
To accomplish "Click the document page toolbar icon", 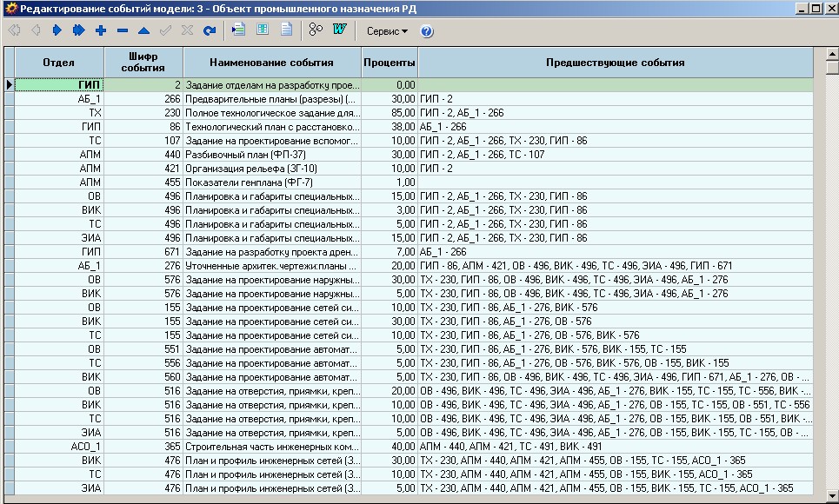I will 287,30.
